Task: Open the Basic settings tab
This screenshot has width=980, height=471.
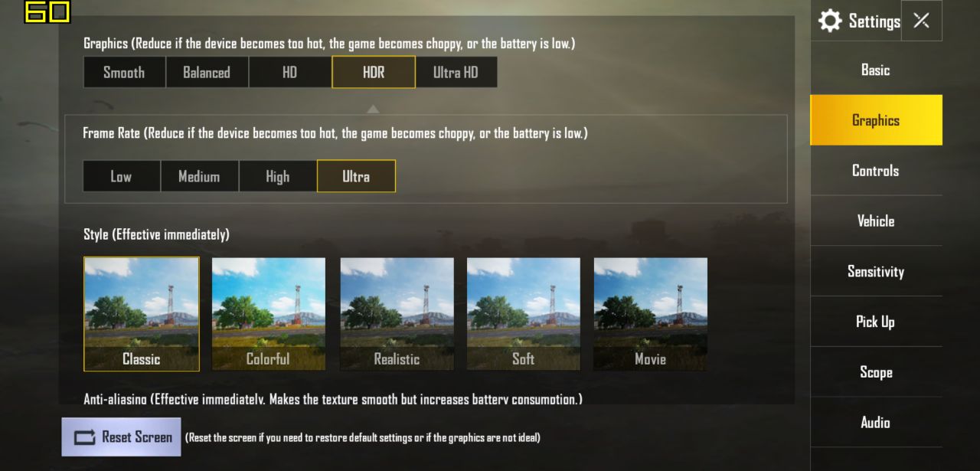Action: pos(876,70)
